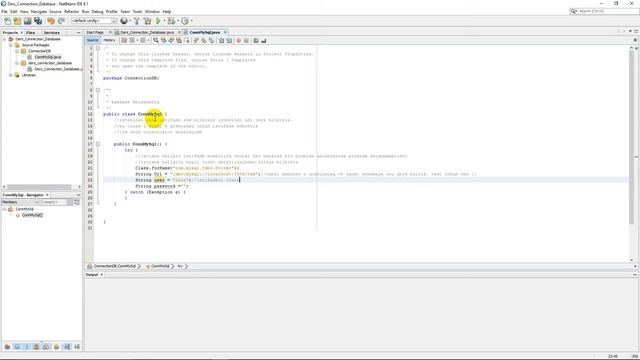
Task: Click the Save All toolbar icon
Action: click(38, 21)
